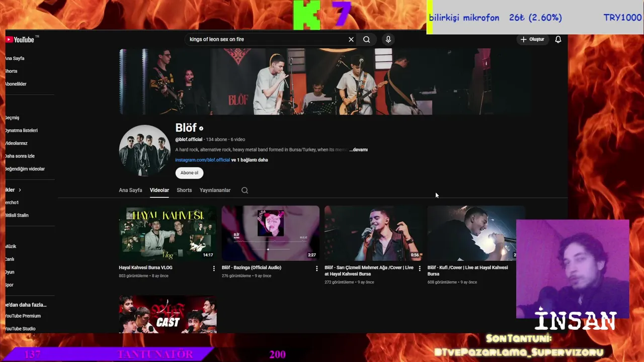Click the @blof.official channel handle
This screenshot has height=362, width=644.
pos(189,139)
